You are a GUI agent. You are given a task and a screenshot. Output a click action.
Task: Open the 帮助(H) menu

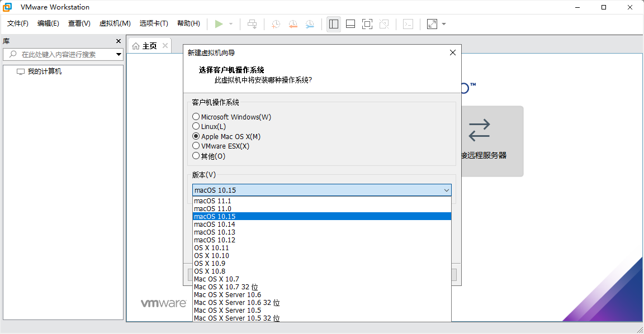pyautogui.click(x=188, y=23)
